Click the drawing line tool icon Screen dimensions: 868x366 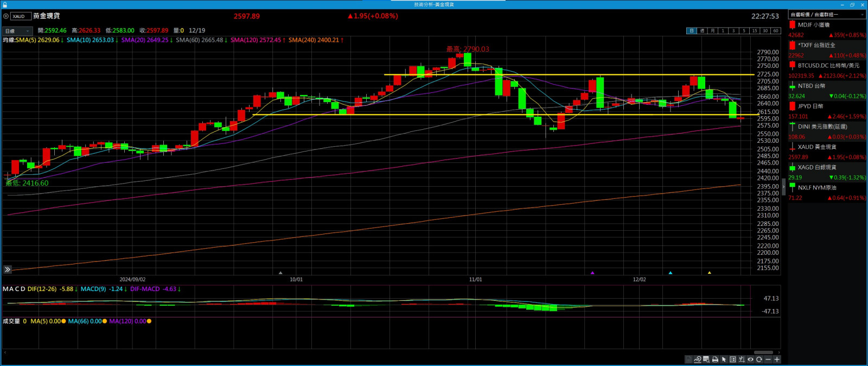pyautogui.click(x=698, y=359)
